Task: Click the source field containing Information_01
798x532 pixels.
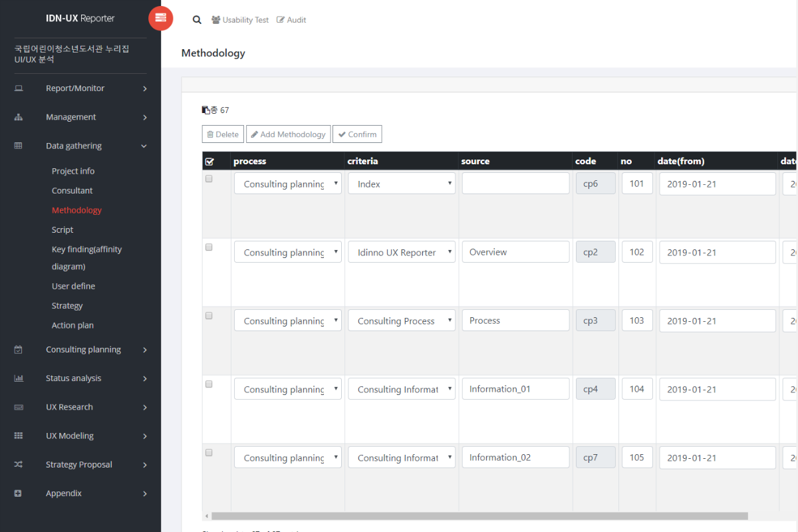Action: tap(515, 389)
